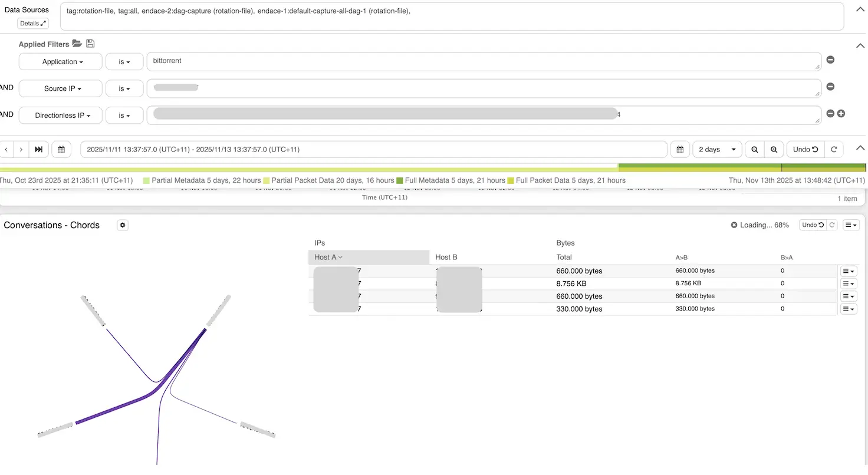Viewport: 868px width, 475px height.
Task: Refresh the time range view
Action: coord(834,150)
